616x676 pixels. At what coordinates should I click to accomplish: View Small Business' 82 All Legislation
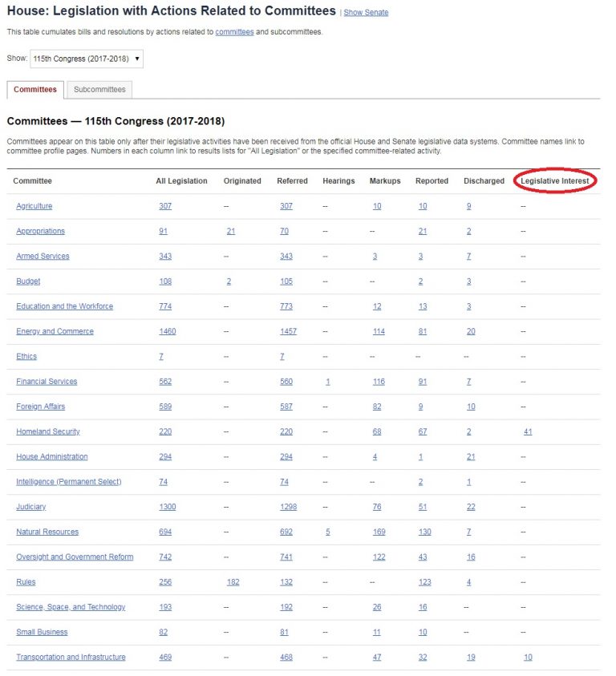pos(163,632)
